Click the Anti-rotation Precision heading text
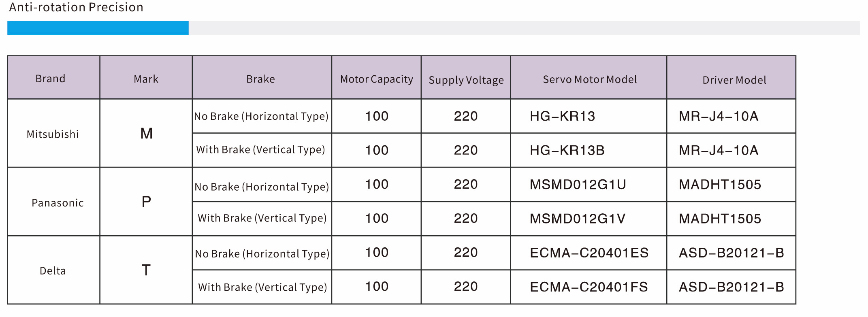868x317 pixels. [76, 7]
